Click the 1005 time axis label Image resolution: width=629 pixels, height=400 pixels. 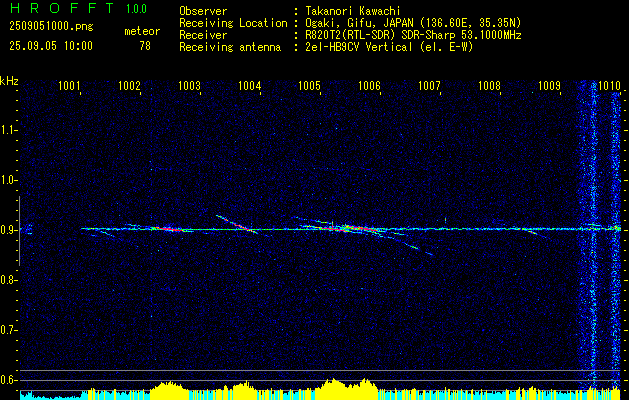tap(310, 85)
